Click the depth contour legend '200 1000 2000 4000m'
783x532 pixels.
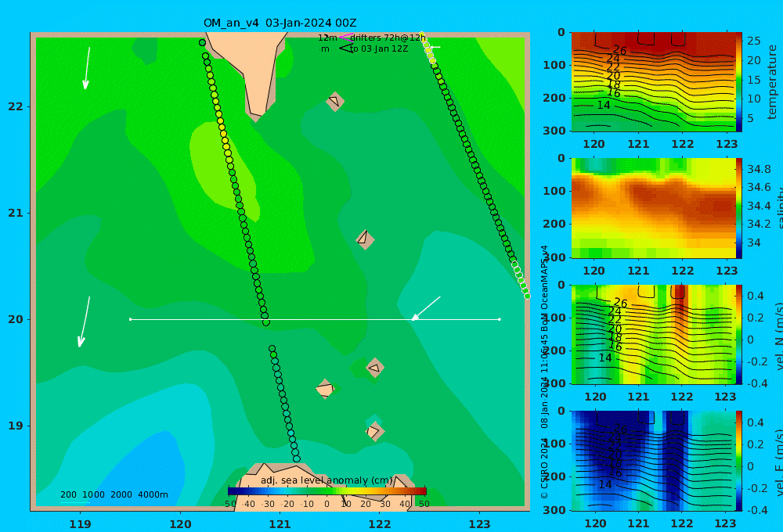point(114,494)
